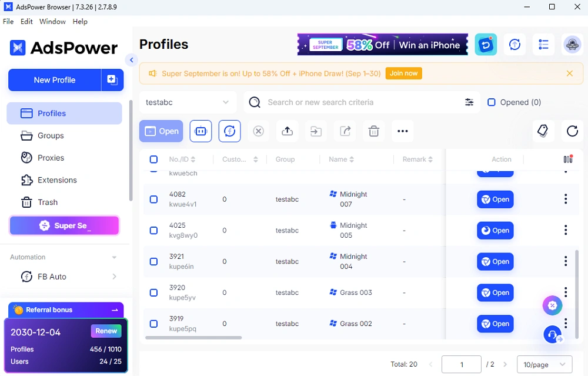Image resolution: width=588 pixels, height=376 pixels.
Task: Expand the FB Auto submenu
Action: coord(115,277)
